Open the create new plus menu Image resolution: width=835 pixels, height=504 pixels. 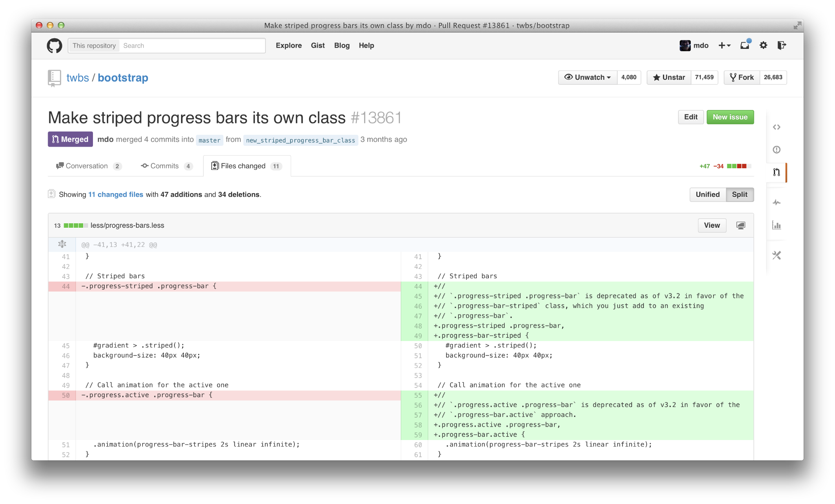(x=724, y=45)
